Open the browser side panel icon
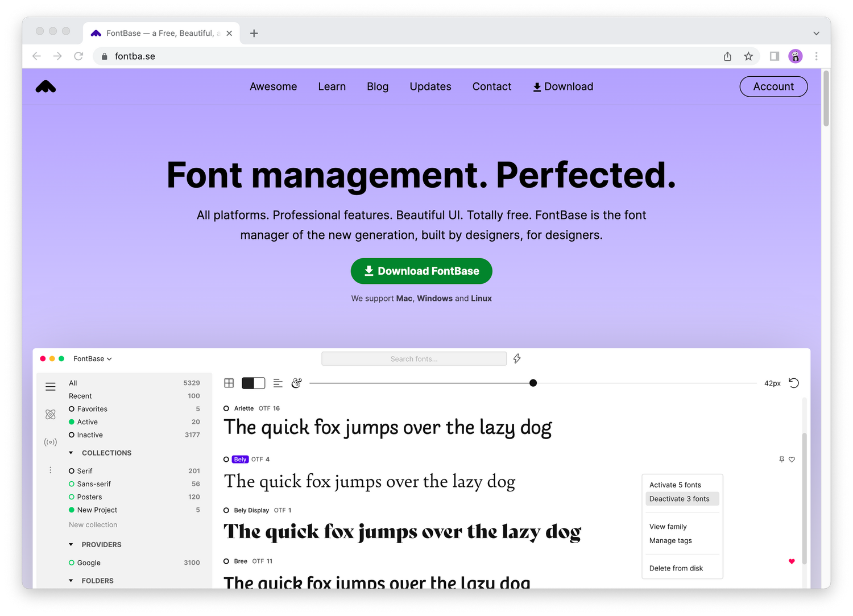853x616 pixels. [x=775, y=56]
